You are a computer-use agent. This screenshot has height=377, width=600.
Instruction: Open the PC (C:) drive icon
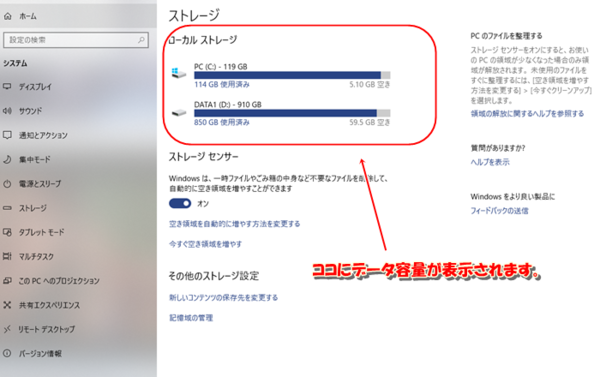coord(178,73)
